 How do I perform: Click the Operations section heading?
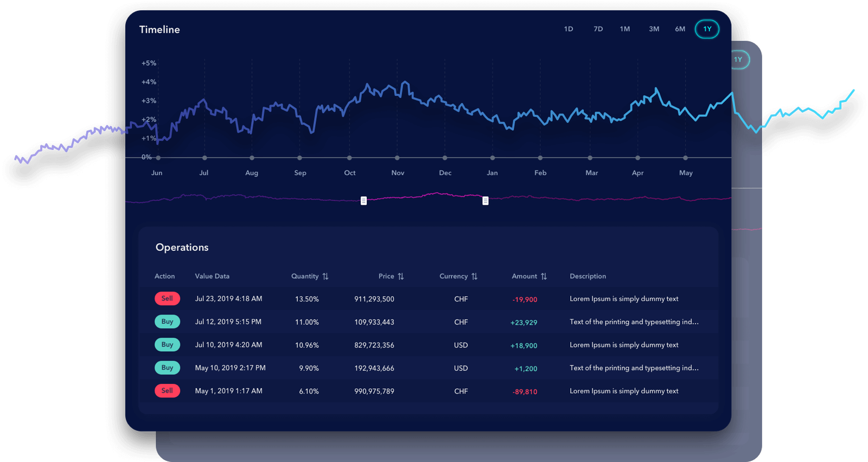click(182, 248)
